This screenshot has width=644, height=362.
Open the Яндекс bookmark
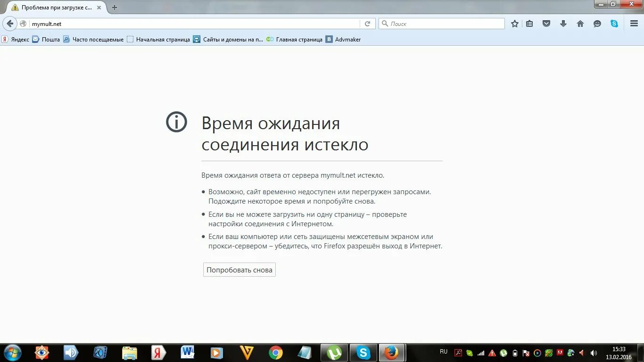tap(16, 40)
